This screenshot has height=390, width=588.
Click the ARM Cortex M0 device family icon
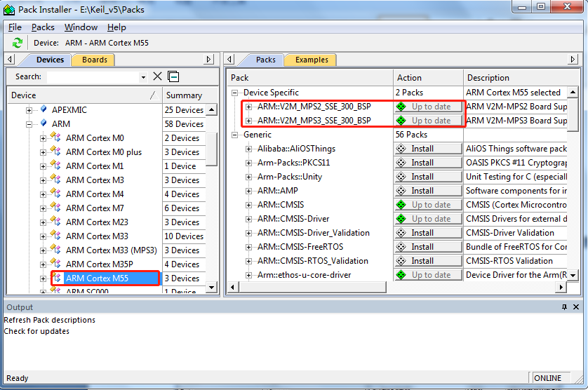tap(55, 137)
